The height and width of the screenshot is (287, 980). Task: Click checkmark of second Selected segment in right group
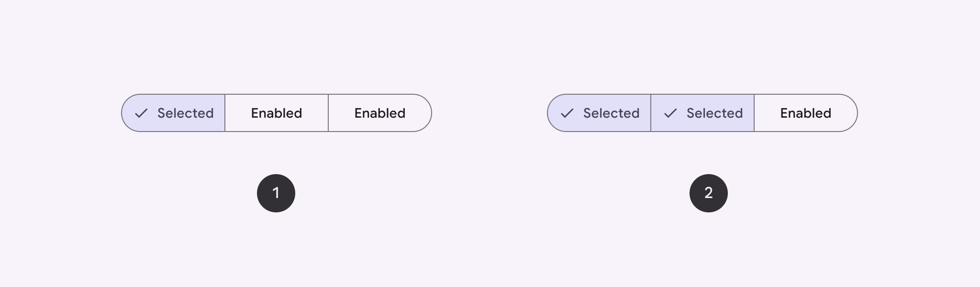(x=670, y=113)
